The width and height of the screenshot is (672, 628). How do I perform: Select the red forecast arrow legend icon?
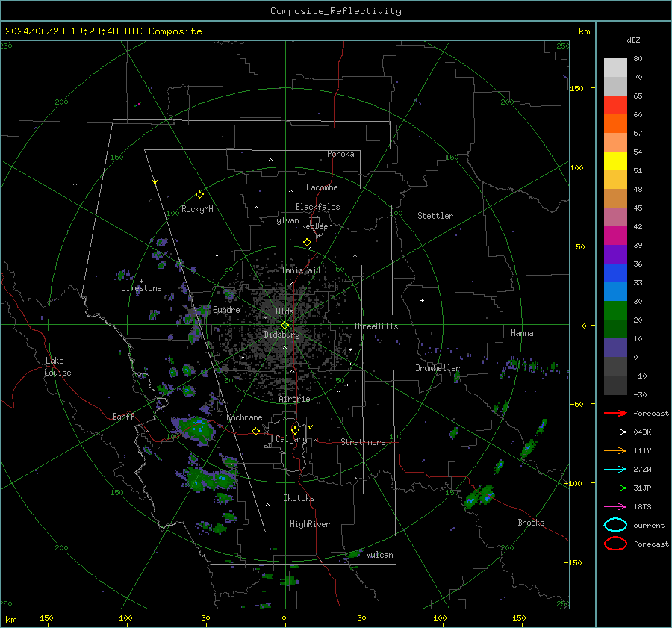[x=615, y=413]
